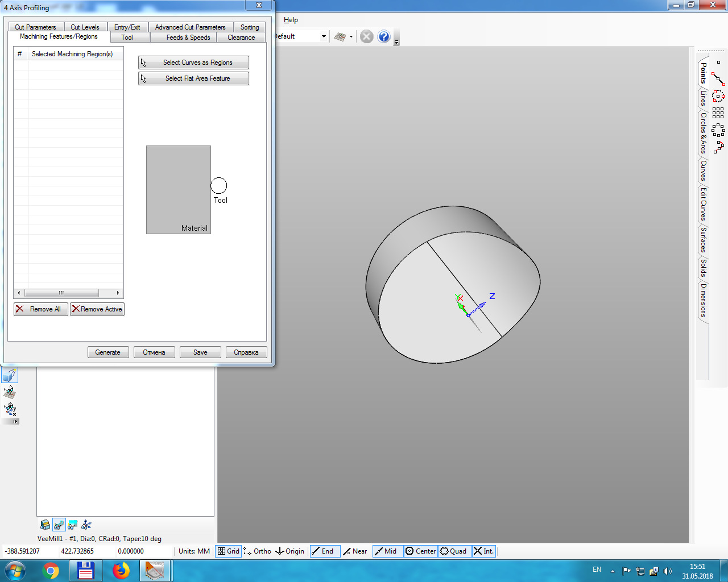Switch to the Sorting tab
The width and height of the screenshot is (728, 582).
[x=249, y=27]
